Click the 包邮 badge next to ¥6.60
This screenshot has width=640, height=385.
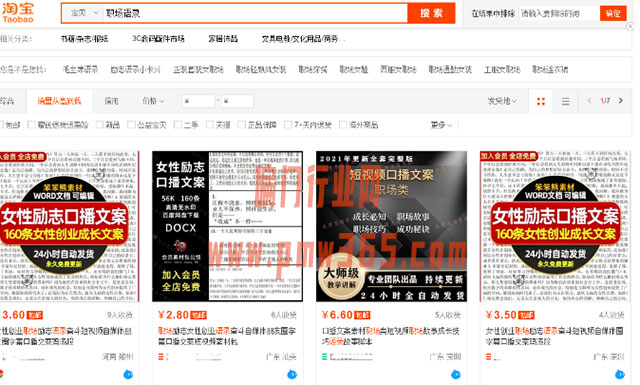coord(362,315)
